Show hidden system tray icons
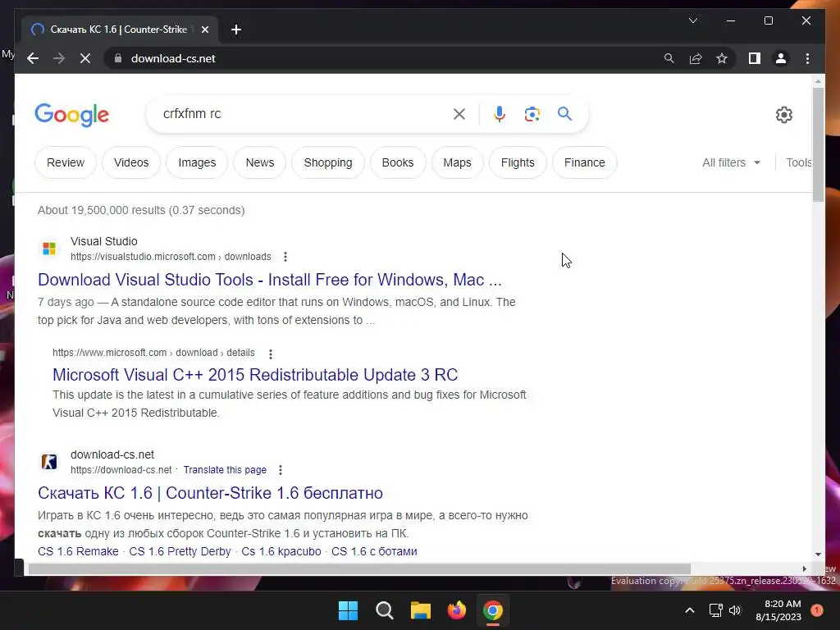 click(689, 610)
